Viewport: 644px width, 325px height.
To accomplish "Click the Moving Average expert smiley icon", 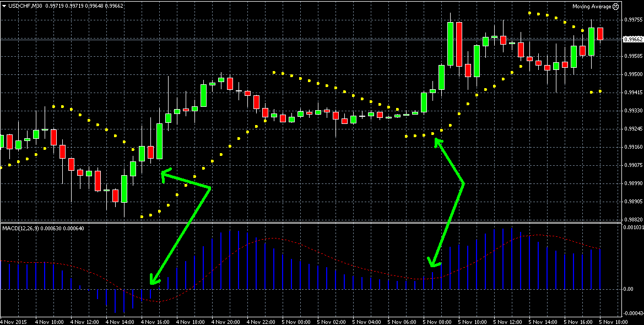I will pyautogui.click(x=615, y=7).
